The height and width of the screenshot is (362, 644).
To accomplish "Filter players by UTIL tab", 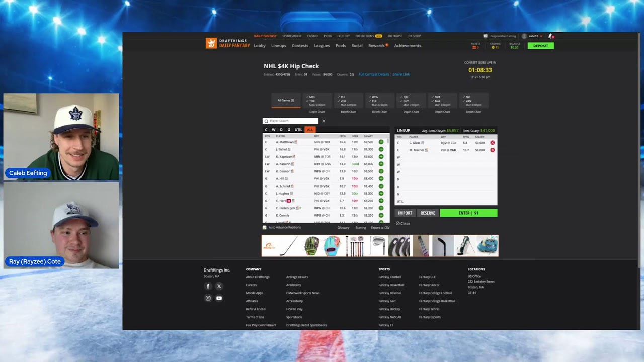I will click(298, 130).
